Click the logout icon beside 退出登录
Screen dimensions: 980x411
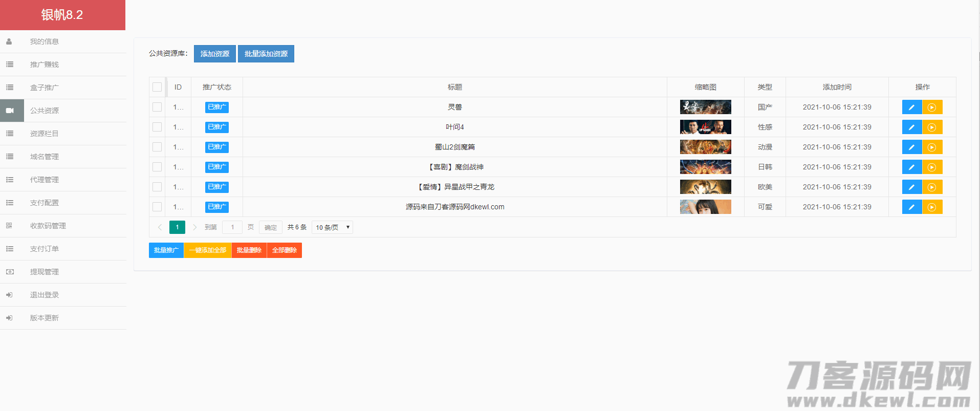(9, 295)
